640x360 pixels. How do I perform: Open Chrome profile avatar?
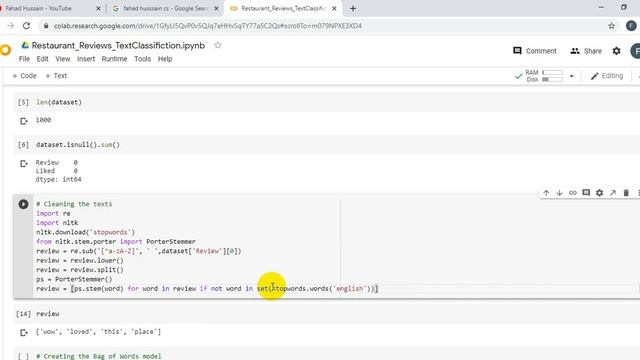coord(631,26)
